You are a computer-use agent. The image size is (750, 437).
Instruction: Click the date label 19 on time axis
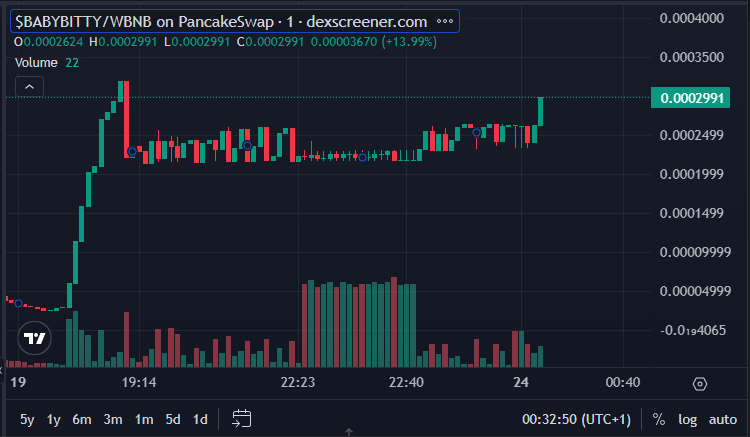point(18,382)
